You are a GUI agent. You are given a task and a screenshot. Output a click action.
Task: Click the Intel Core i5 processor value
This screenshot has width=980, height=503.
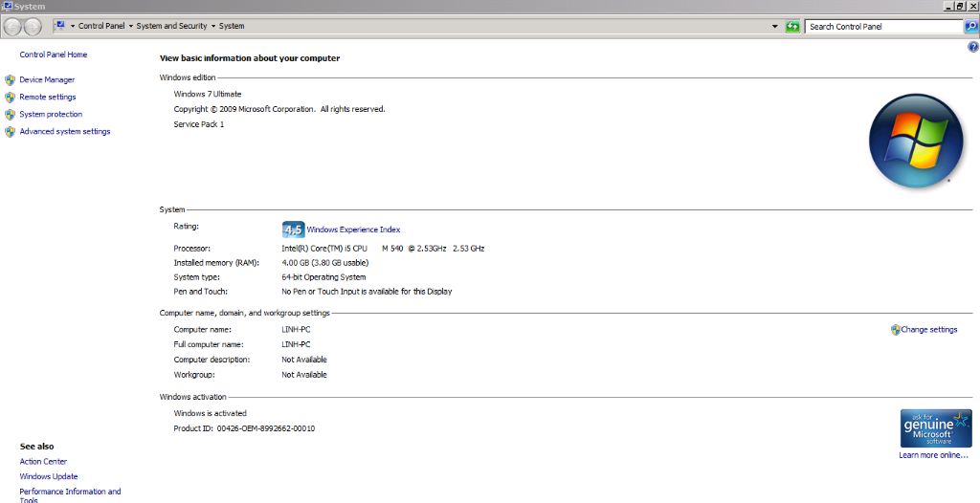coord(383,249)
